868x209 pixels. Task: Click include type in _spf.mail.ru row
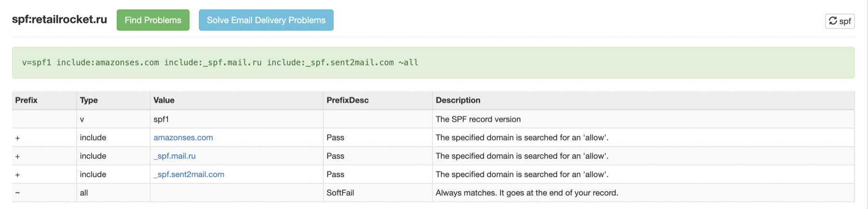[93, 156]
